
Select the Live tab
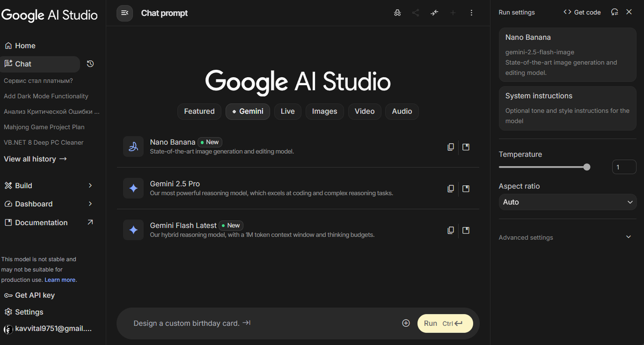(x=288, y=112)
